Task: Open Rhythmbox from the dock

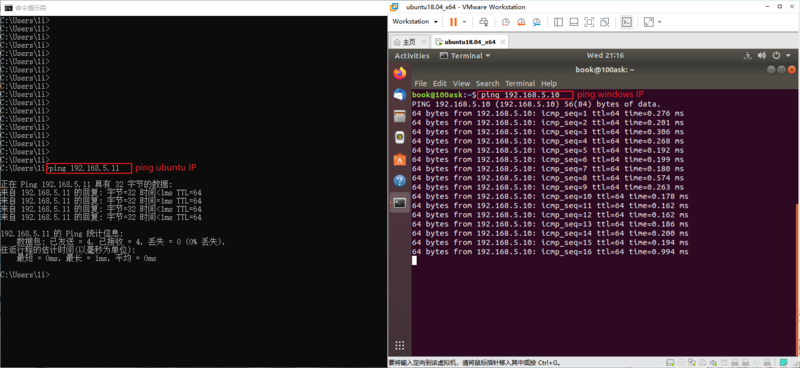Action: (x=400, y=137)
